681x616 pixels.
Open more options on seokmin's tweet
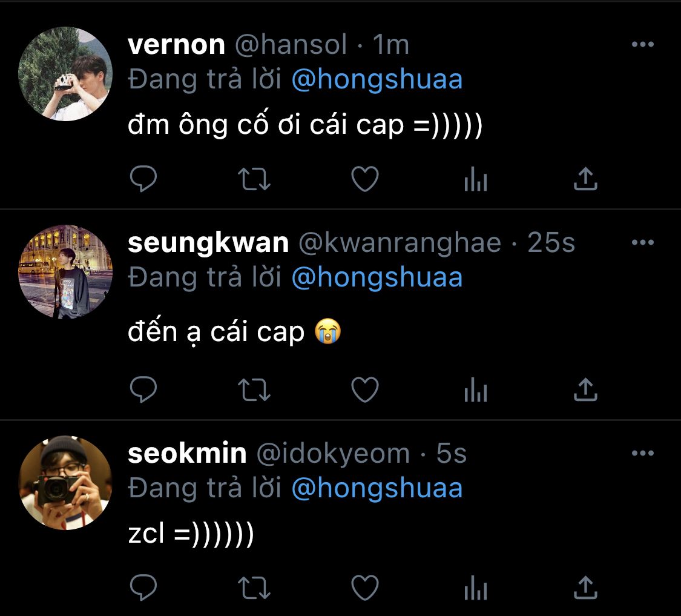(x=643, y=453)
